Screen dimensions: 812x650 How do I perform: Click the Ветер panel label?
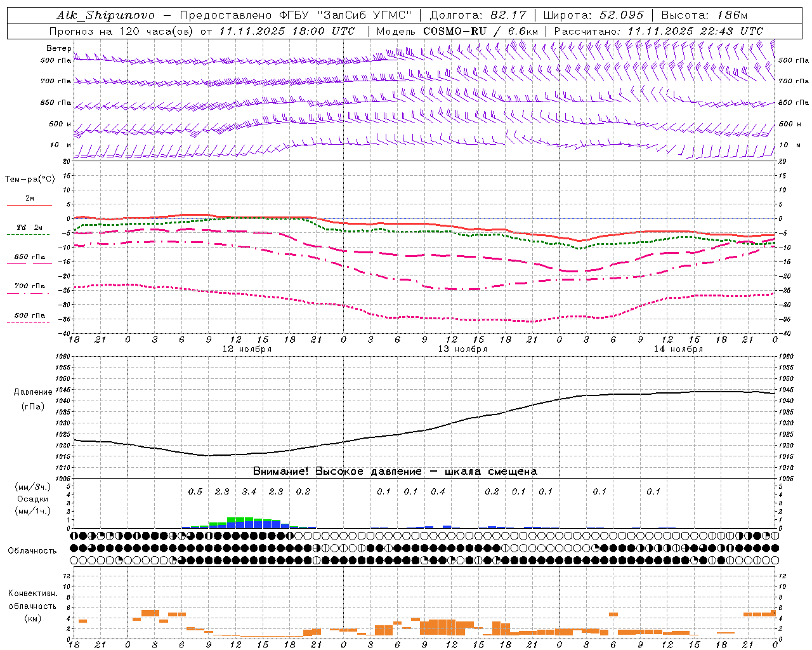(x=58, y=48)
